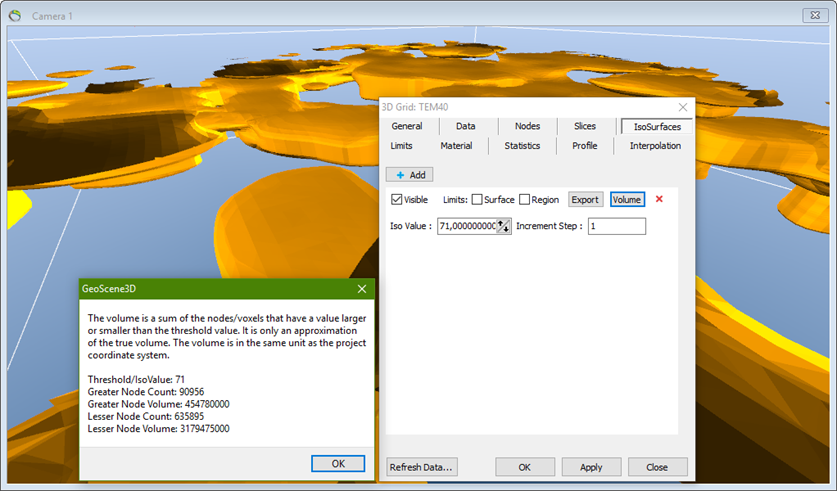
Task: Click the '3D Grid: TEM40' dialog title
Action: pyautogui.click(x=415, y=107)
